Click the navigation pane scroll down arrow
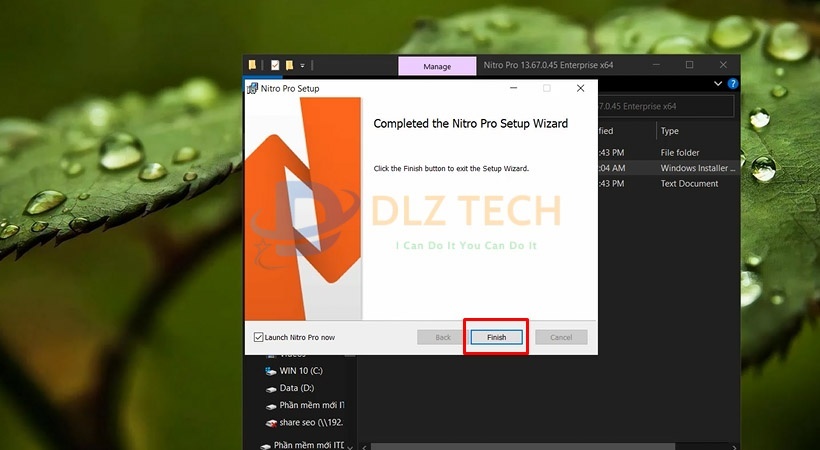Viewport: 820px width, 450px height. click(351, 445)
